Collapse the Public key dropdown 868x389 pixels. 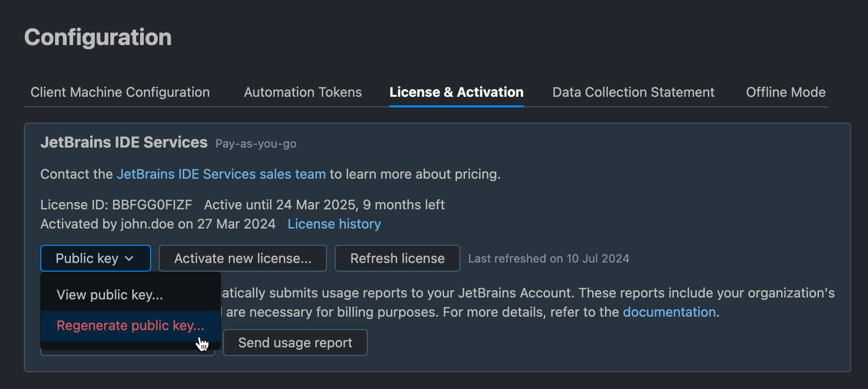[x=95, y=258]
